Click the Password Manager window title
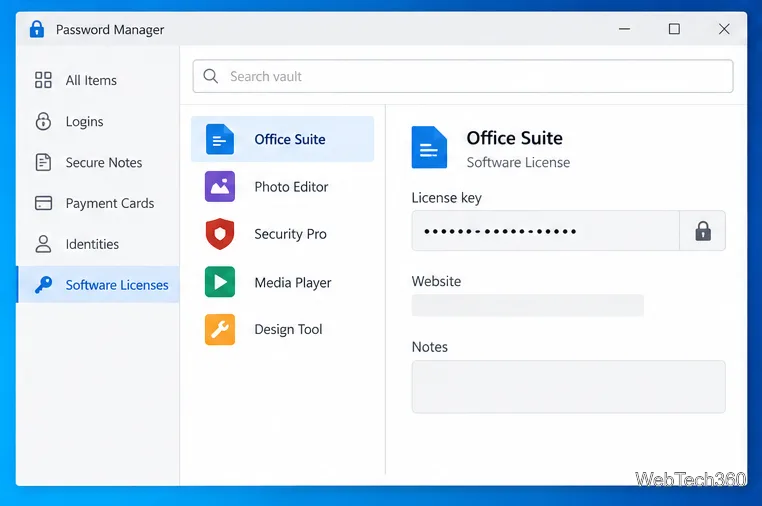Screen dimensions: 762x506 [x=110, y=30]
